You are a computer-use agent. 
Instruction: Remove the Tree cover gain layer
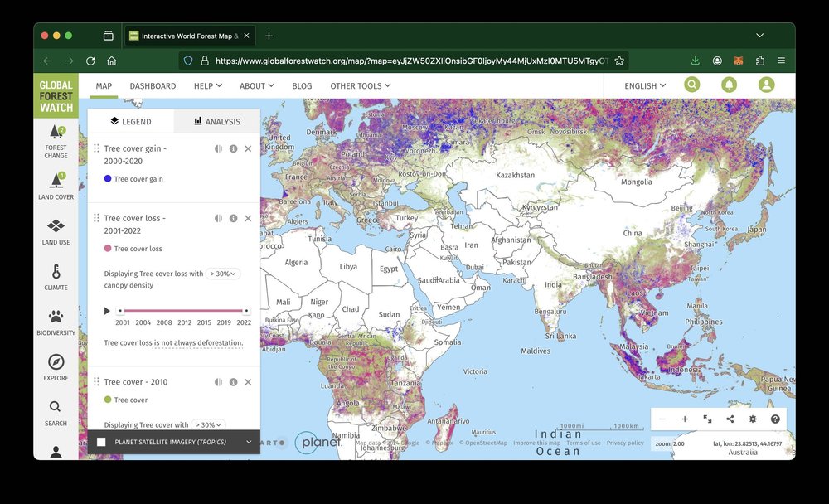pos(248,148)
